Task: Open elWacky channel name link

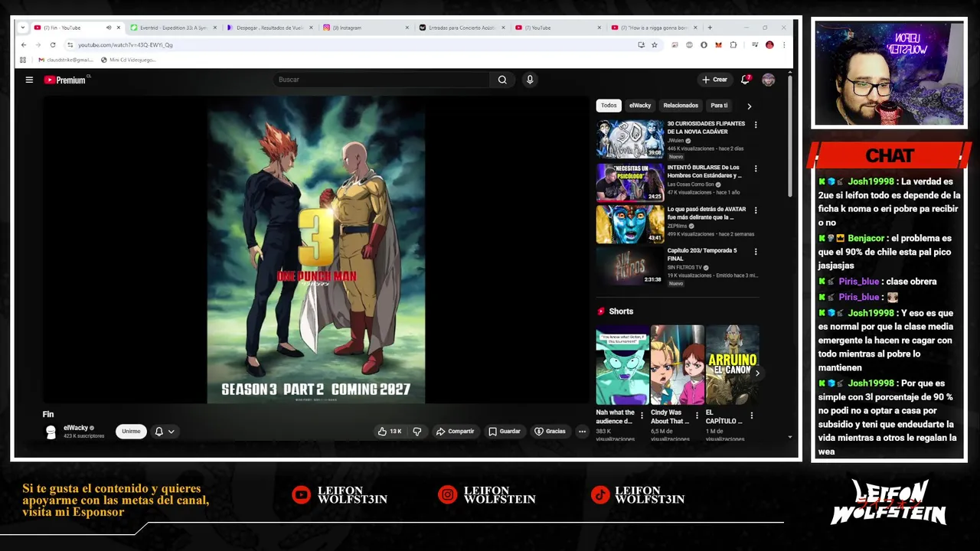Action: [x=76, y=428]
